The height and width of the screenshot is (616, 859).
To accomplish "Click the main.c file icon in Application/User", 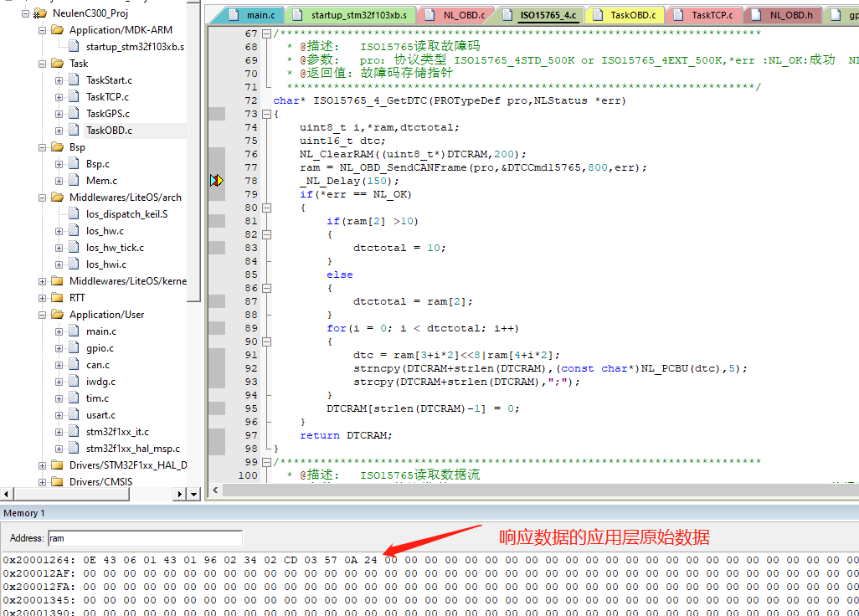I will (74, 331).
